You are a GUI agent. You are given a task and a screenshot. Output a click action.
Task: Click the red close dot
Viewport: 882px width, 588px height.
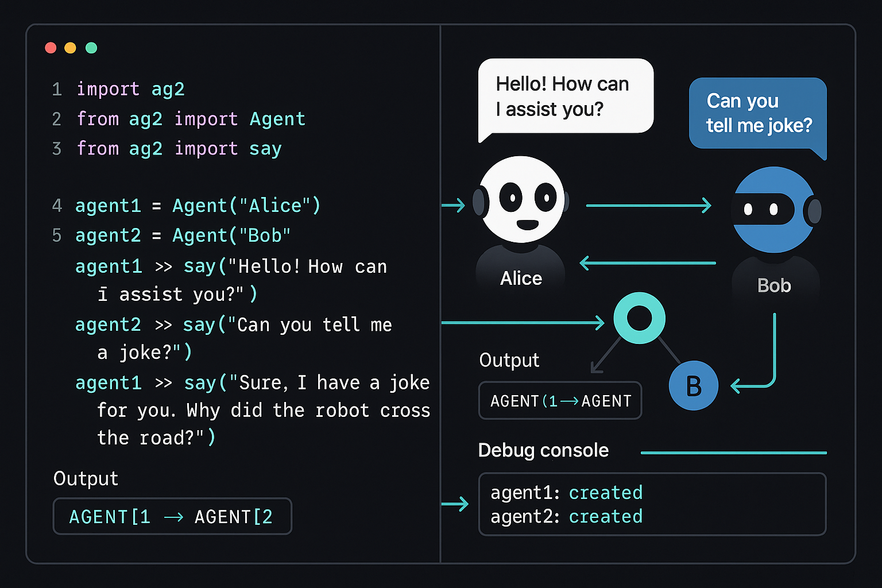[51, 48]
